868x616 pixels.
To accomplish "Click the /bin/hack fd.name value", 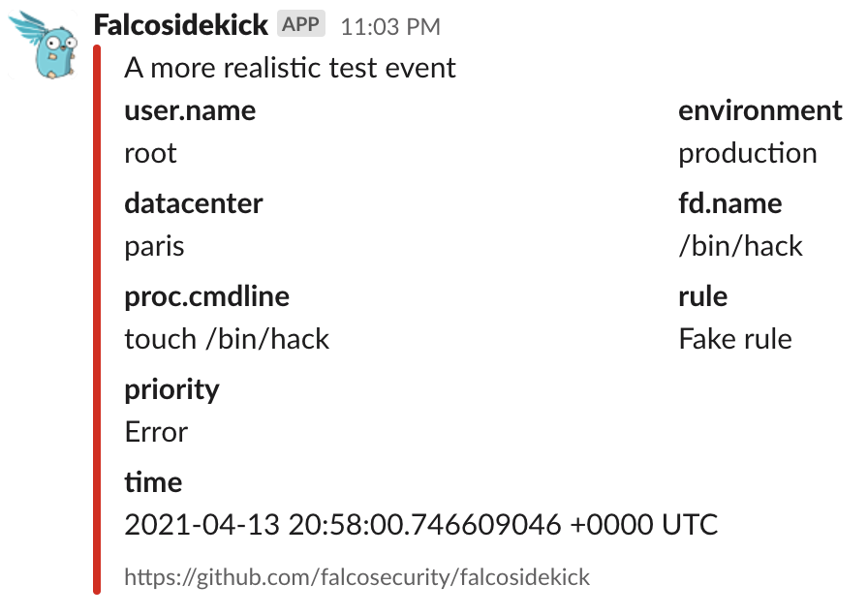I will tap(740, 246).
